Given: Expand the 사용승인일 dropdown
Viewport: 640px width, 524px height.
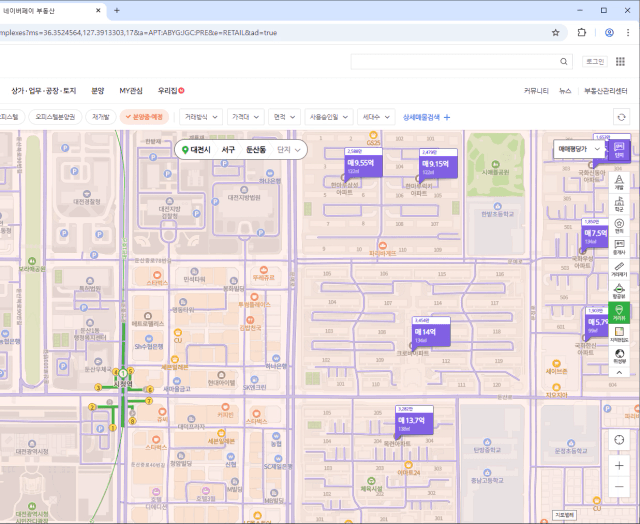Looking at the screenshot, I should click(329, 117).
